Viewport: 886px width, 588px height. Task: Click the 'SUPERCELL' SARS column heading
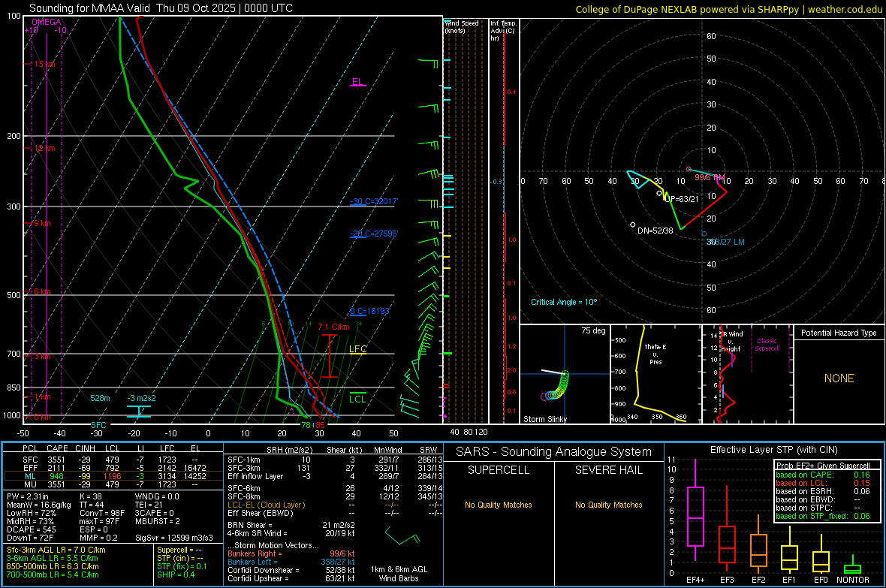tap(499, 470)
